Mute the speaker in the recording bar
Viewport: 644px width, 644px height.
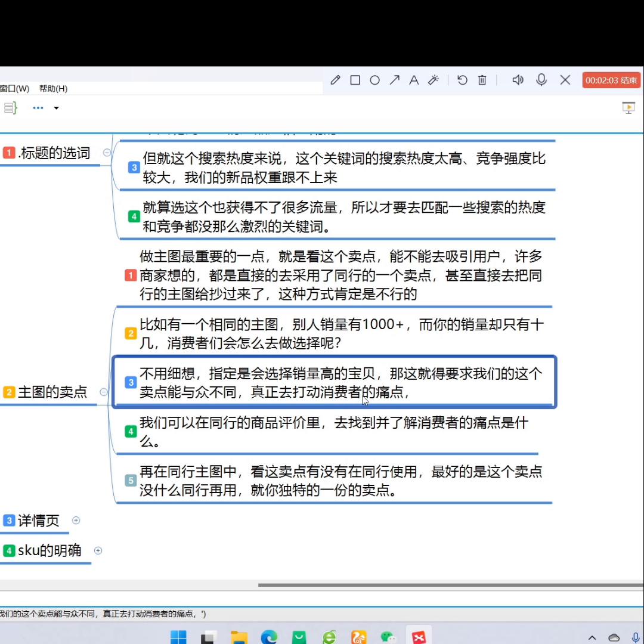[x=518, y=79]
